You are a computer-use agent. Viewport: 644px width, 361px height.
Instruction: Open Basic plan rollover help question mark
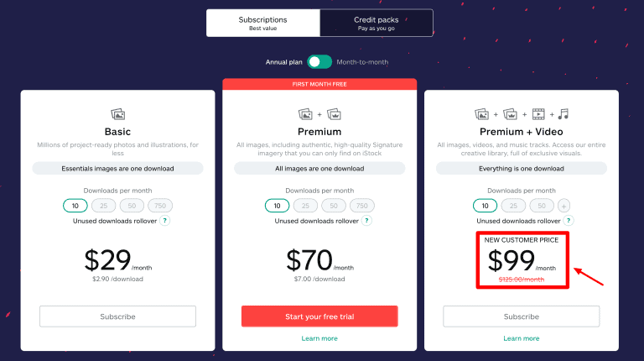coord(164,221)
